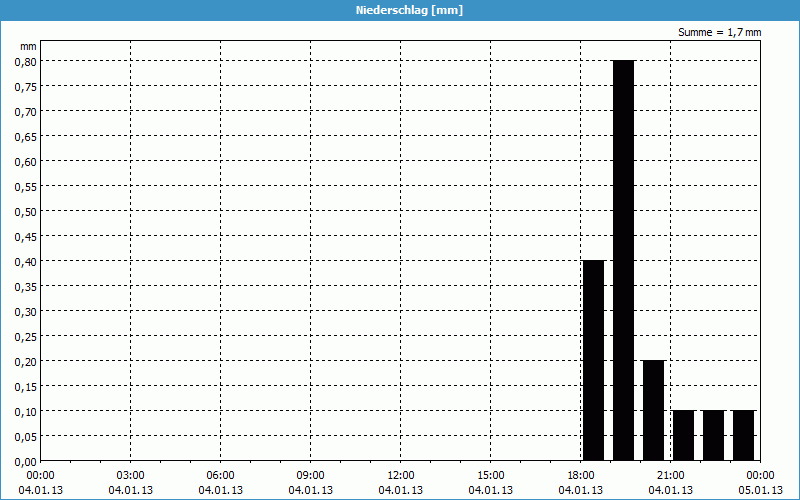Click the 21:00 time axis label
Screen dimensions: 800x500
pos(670,476)
